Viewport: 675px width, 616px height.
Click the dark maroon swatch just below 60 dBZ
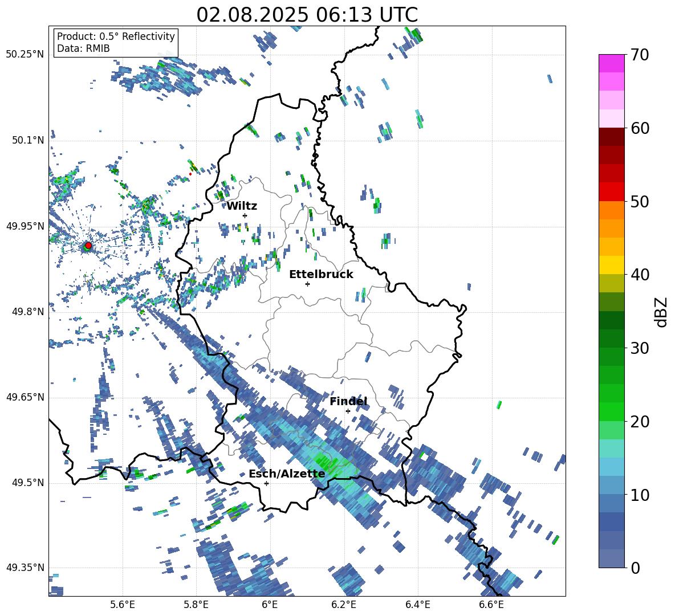611,137
